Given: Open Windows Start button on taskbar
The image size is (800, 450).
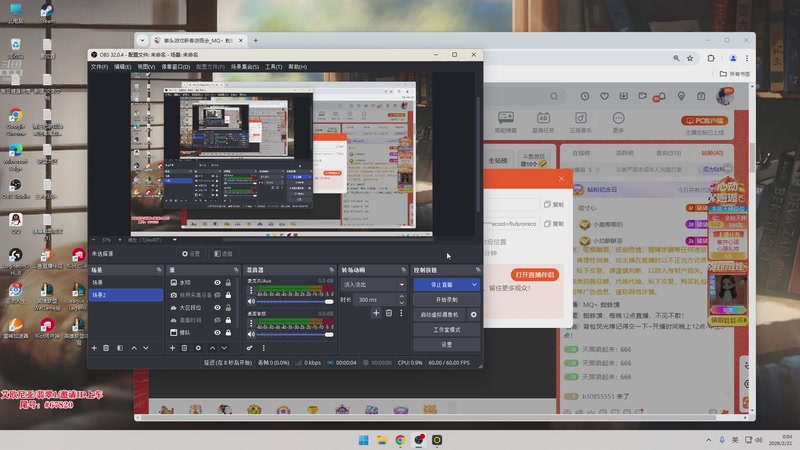Looking at the screenshot, I should 363,440.
